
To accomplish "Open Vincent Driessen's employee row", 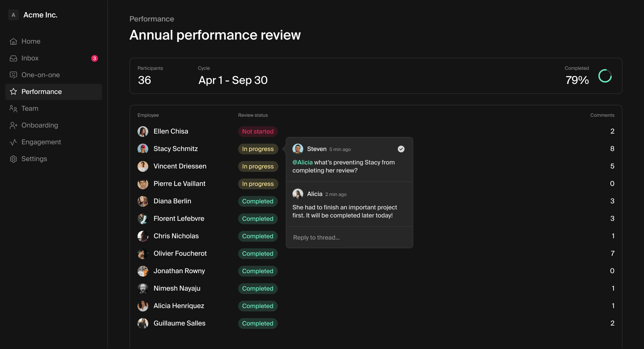I will pos(180,166).
